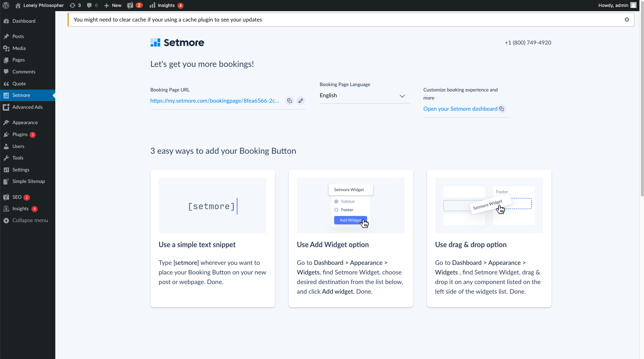Viewport: 644px width, 359px height.
Task: Click 'Use a simple text snippet' heading
Action: point(197,245)
